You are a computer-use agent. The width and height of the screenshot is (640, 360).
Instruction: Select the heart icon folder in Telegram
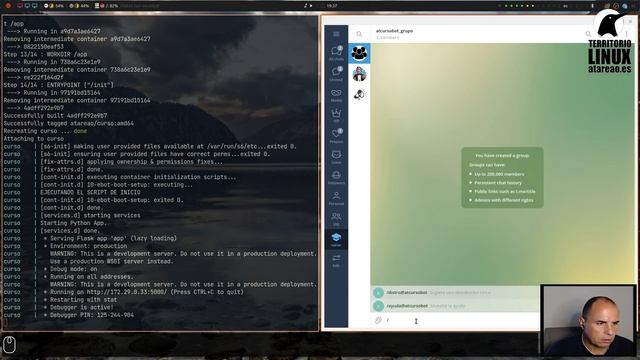pos(336,136)
